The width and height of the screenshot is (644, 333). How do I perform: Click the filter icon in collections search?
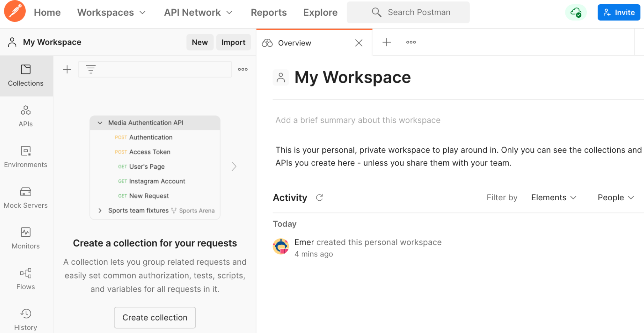(x=91, y=69)
